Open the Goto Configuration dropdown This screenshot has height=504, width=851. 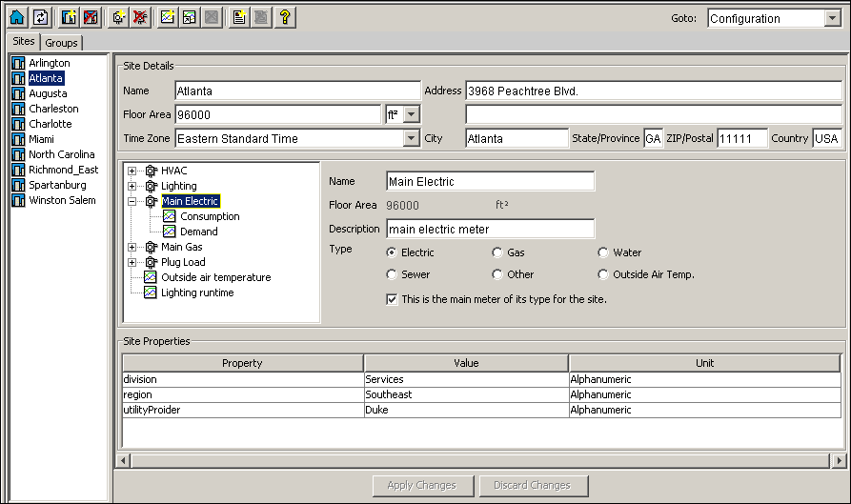(x=830, y=18)
